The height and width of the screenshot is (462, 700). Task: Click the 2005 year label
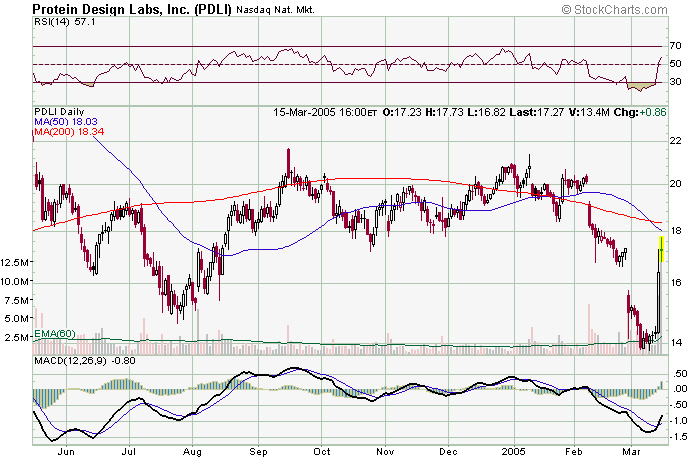514,452
